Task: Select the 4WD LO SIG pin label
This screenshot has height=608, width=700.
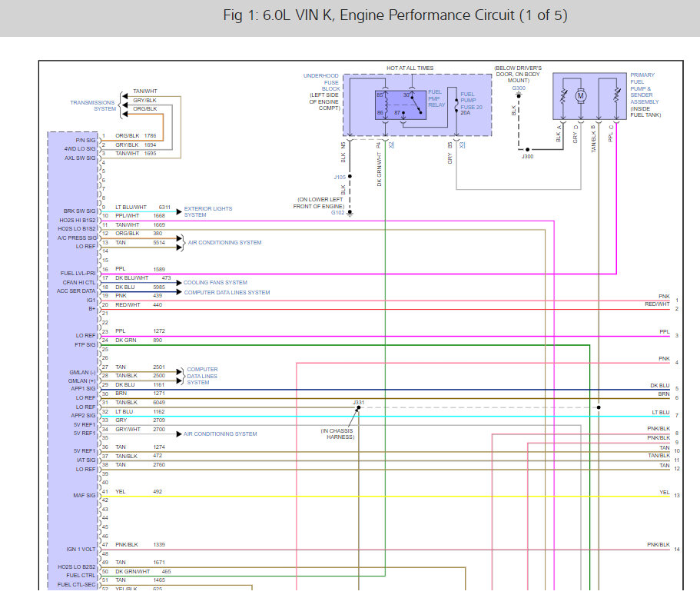Action: point(80,149)
